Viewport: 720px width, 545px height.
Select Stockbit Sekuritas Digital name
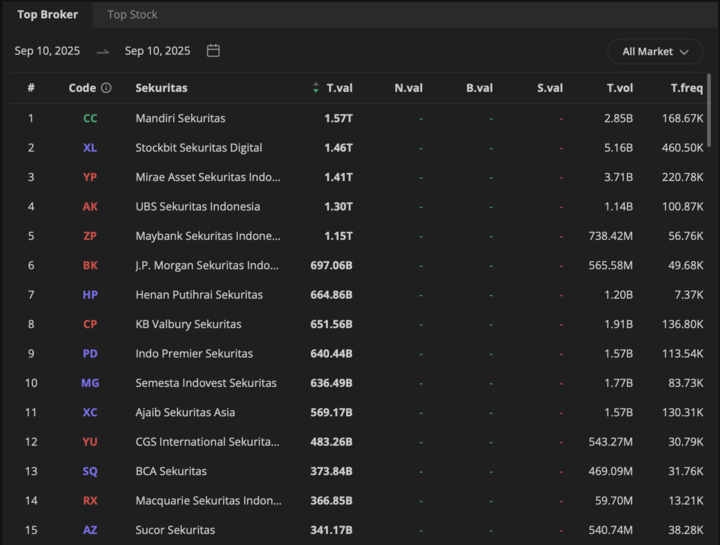199,148
